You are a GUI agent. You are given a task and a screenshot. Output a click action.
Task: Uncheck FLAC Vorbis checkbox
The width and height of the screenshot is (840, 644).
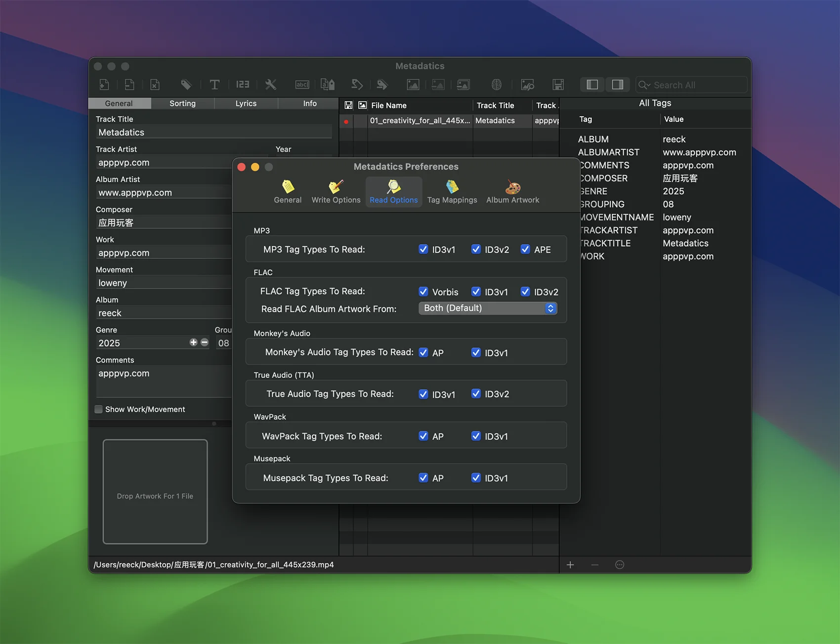click(x=423, y=292)
